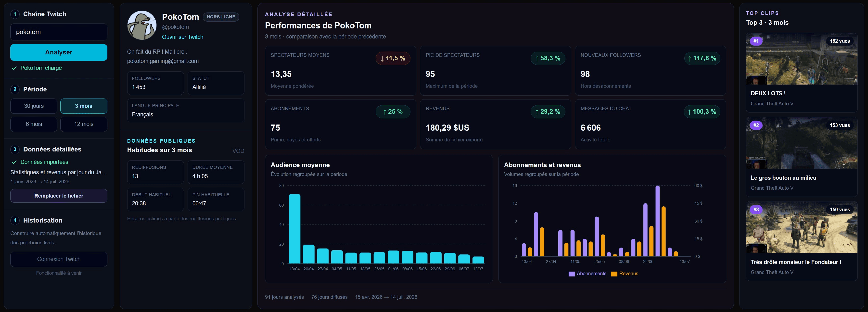The image size is (868, 312).
Task: Click the Abonnements value 75
Action: [275, 128]
